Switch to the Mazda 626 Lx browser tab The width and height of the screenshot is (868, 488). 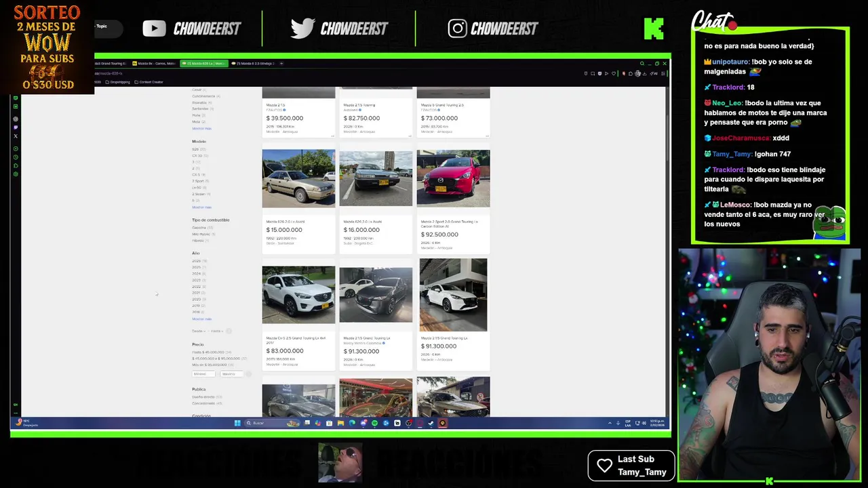click(x=203, y=63)
